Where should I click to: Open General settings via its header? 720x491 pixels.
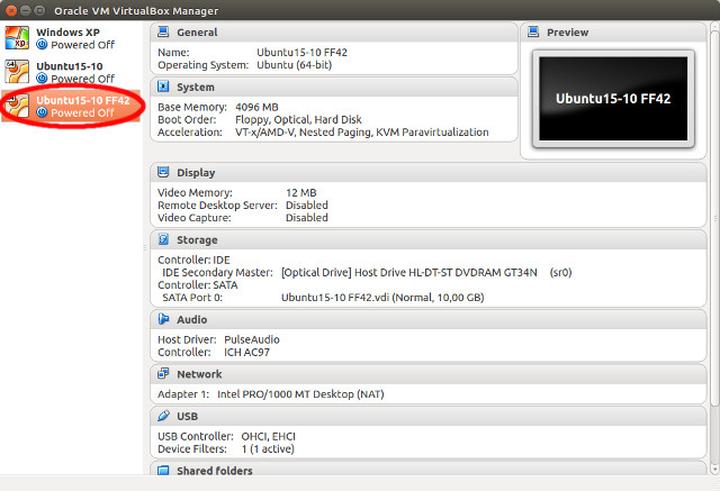coord(334,32)
